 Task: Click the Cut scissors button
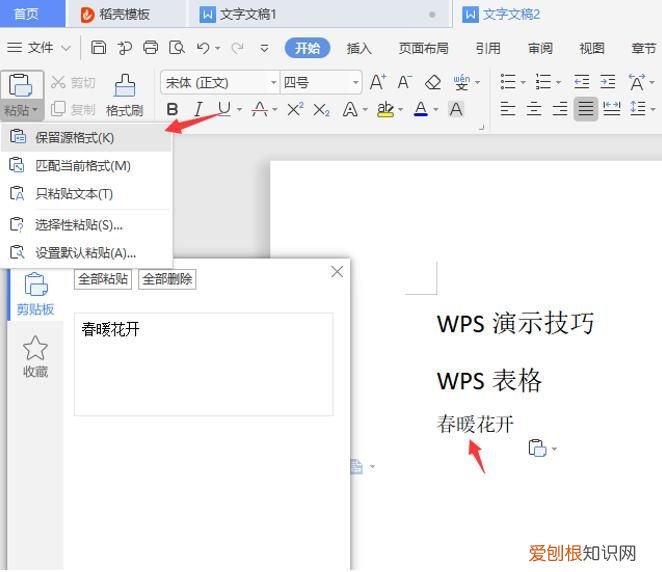[73, 82]
